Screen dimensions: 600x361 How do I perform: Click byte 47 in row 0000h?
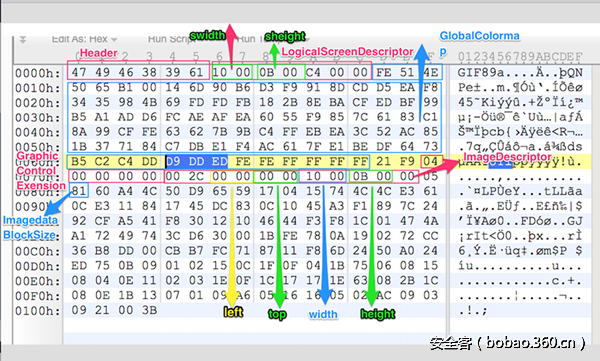(79, 72)
